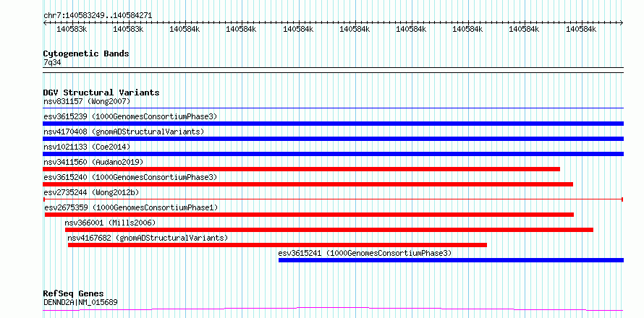
Task: Open gene label DENND2A|NM_015689
Action: pos(80,303)
